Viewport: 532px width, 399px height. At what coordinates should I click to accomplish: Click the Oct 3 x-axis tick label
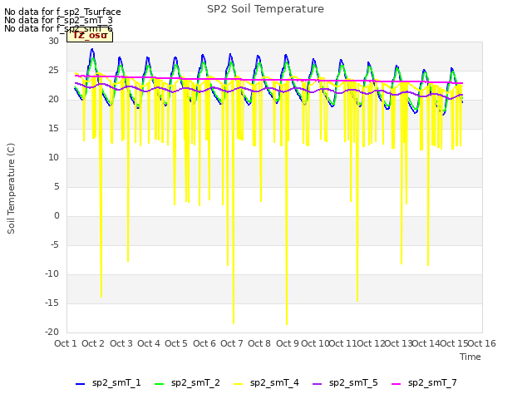coord(121,343)
